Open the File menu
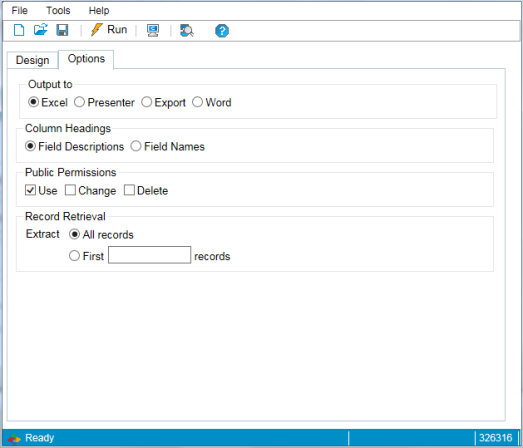 (x=19, y=10)
